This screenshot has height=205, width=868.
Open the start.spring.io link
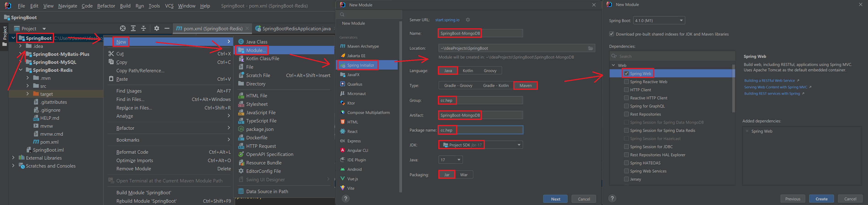click(447, 20)
